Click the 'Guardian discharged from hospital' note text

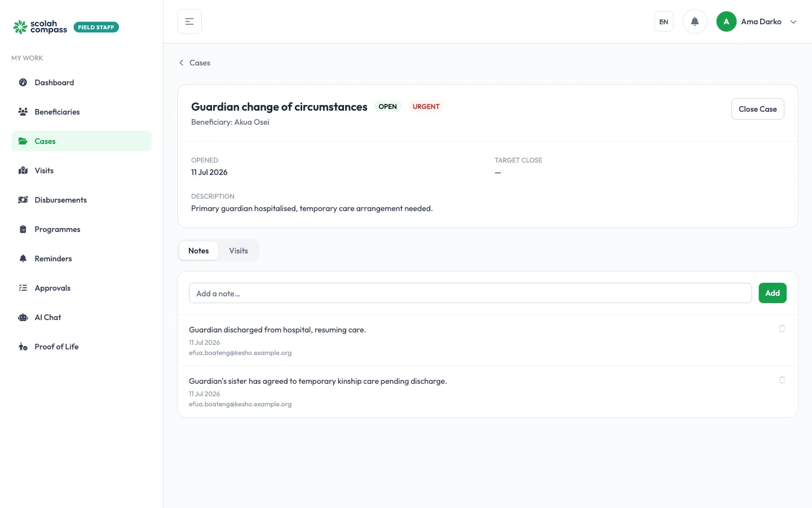(277, 330)
